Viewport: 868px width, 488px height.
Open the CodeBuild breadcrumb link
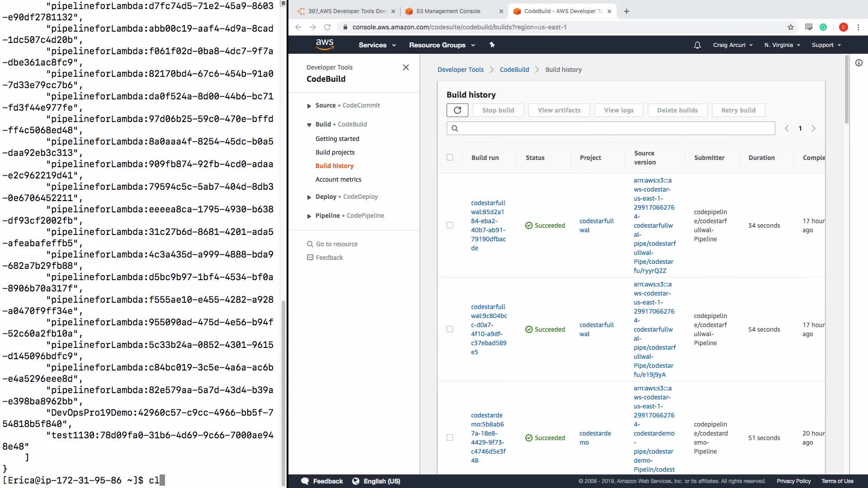(x=514, y=70)
